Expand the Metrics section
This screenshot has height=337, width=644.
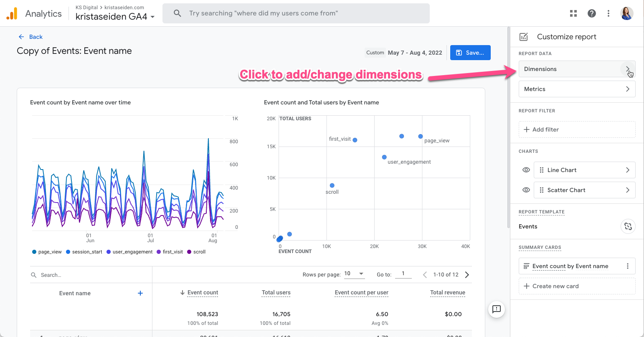pos(577,89)
